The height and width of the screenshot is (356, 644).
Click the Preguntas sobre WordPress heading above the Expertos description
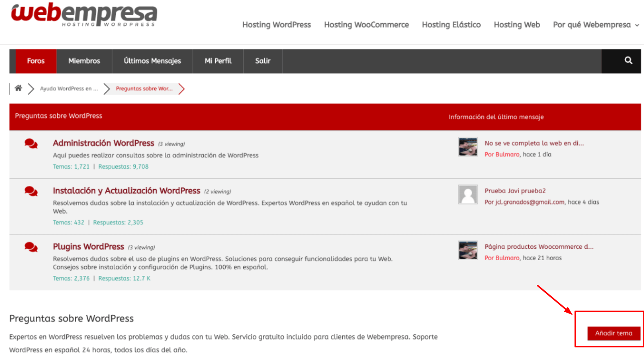point(72,318)
